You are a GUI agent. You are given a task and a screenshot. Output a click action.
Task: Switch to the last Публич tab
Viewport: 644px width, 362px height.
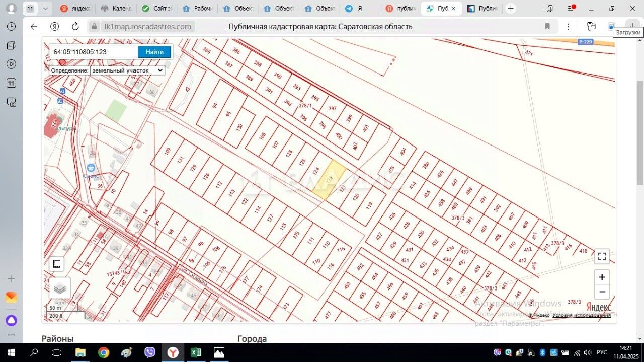coord(482,9)
